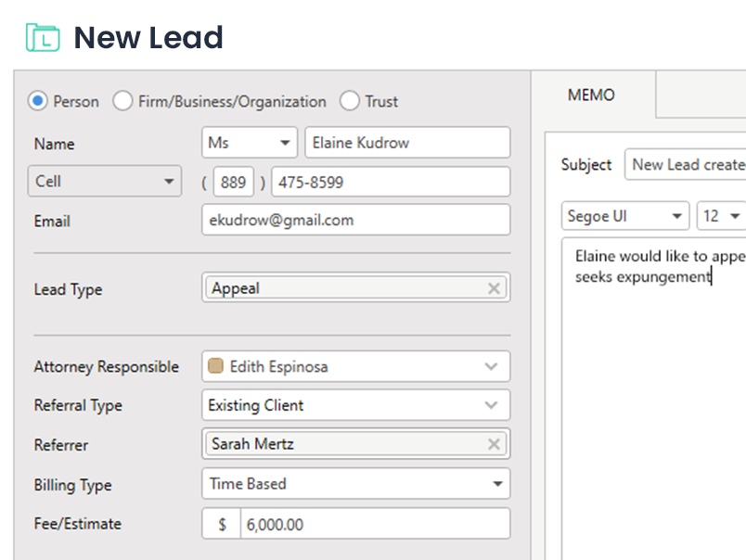Image resolution: width=746 pixels, height=560 pixels.
Task: Expand the Referral Type dropdown
Action: 492,405
